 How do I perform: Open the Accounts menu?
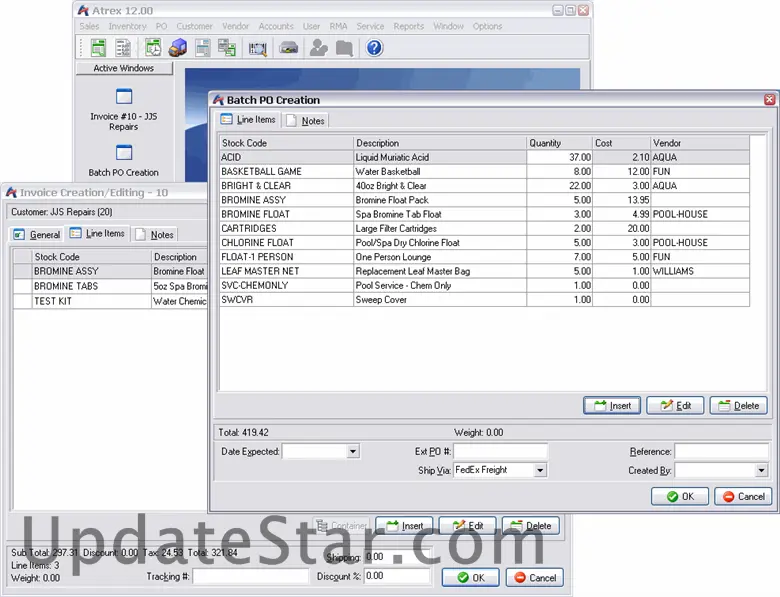276,26
